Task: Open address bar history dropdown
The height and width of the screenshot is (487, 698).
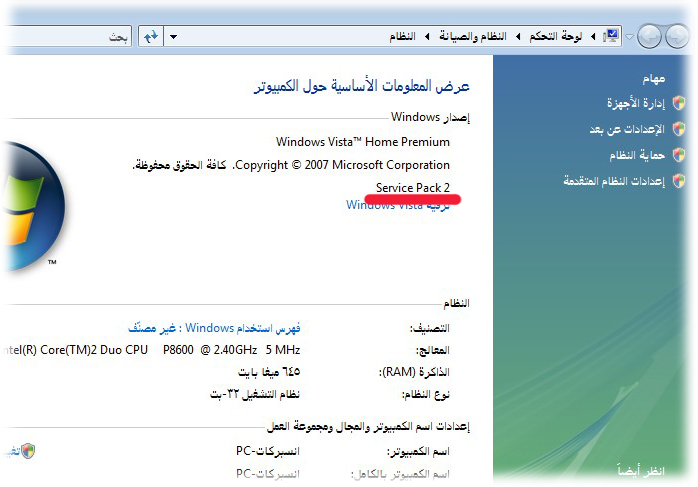Action: pos(174,37)
